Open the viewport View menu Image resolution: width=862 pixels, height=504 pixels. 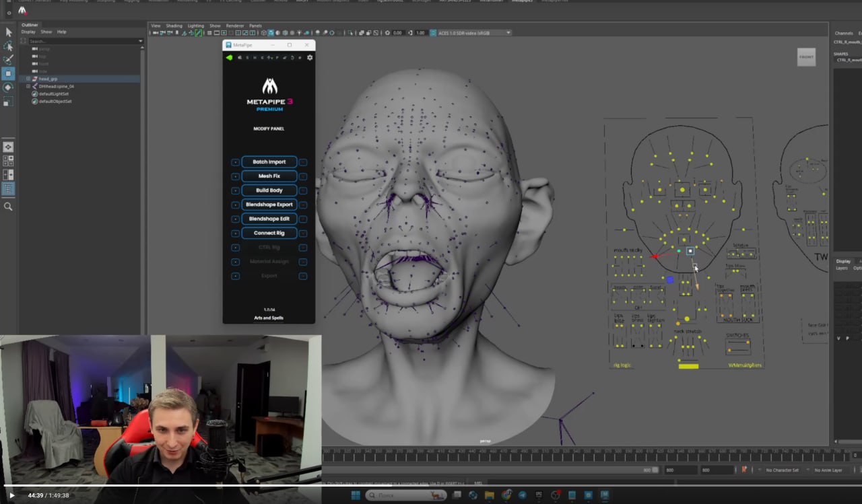(x=156, y=26)
